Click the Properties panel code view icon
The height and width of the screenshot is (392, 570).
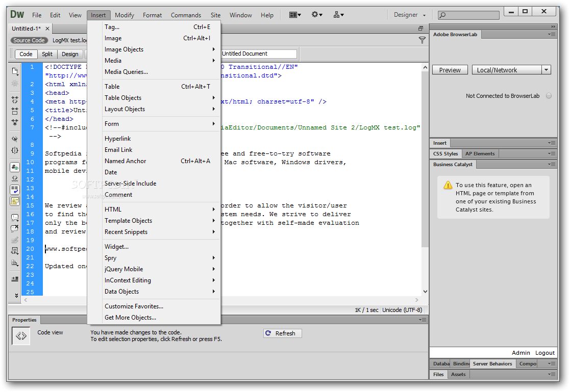[x=21, y=336]
